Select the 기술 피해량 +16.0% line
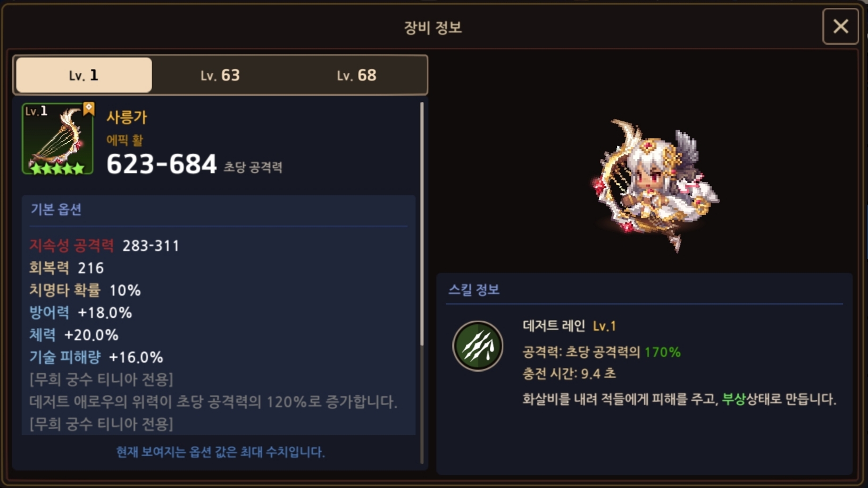Screen dimensions: 868x488 click(96, 357)
